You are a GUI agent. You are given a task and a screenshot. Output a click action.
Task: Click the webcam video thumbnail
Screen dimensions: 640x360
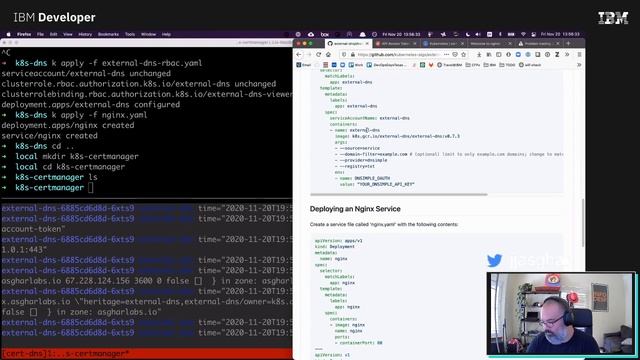point(561,313)
